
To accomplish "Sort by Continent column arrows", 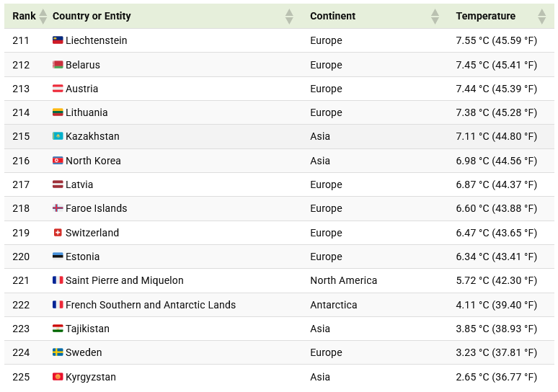I will click(x=435, y=16).
